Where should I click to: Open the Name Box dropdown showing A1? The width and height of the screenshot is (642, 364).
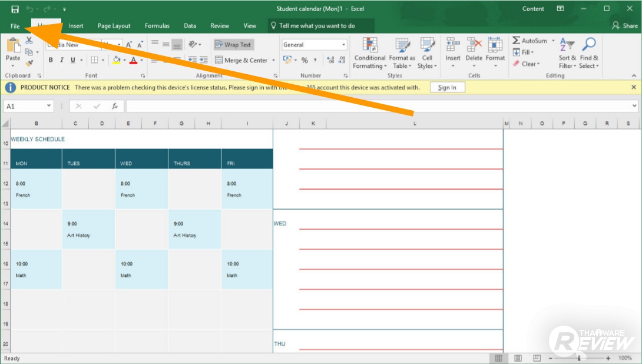[x=49, y=106]
